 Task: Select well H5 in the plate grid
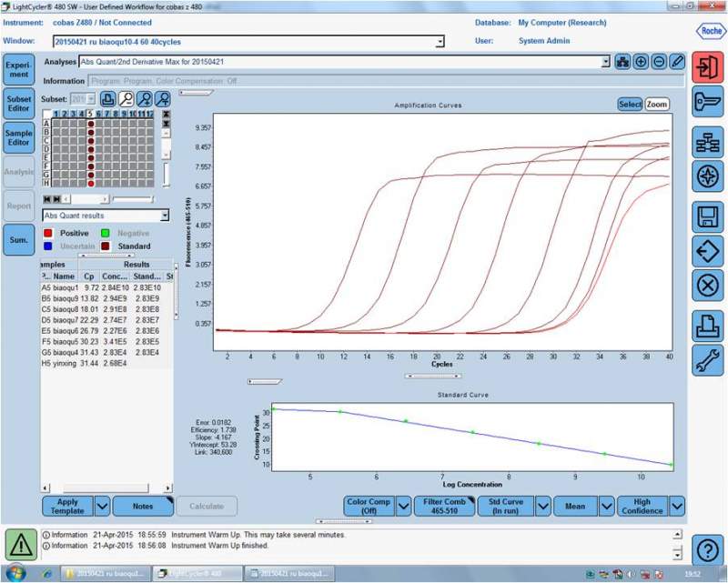[x=91, y=184]
